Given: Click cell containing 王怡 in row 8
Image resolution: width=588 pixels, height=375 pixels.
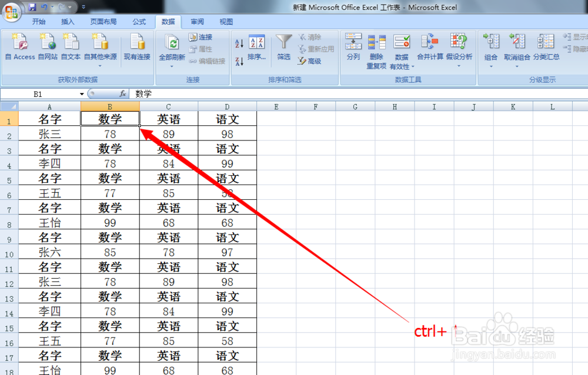Looking at the screenshot, I should click(x=49, y=223).
